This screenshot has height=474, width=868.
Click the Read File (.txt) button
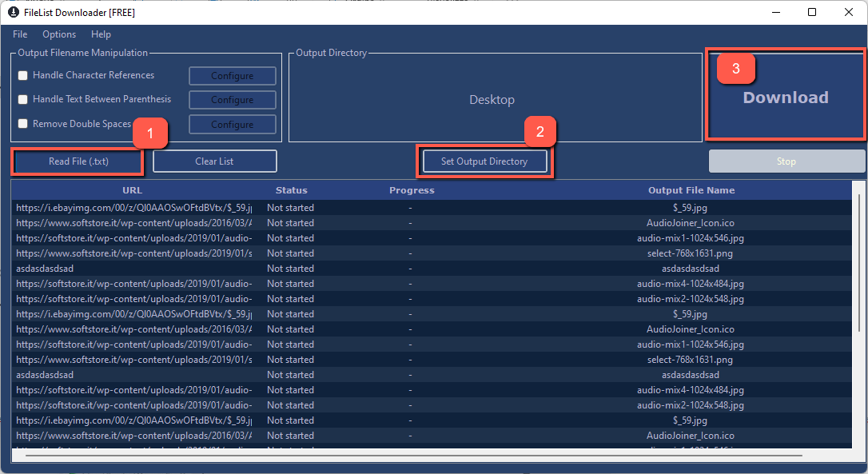pyautogui.click(x=77, y=161)
